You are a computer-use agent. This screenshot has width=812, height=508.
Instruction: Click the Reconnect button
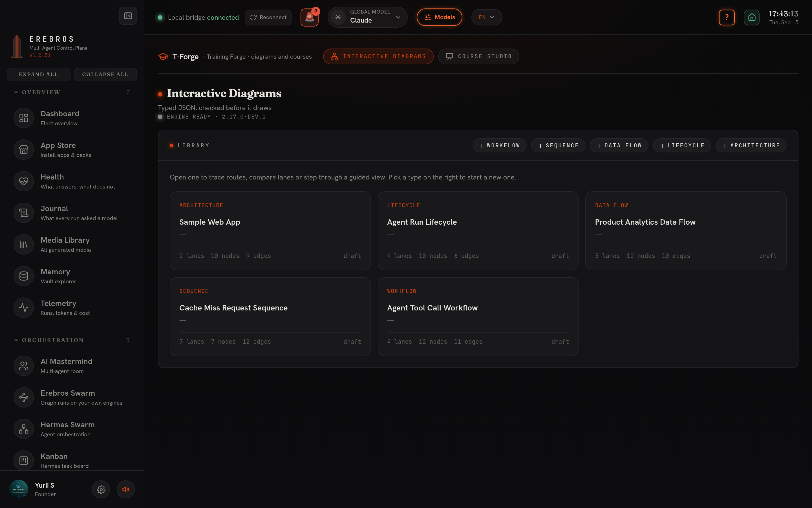click(x=268, y=17)
